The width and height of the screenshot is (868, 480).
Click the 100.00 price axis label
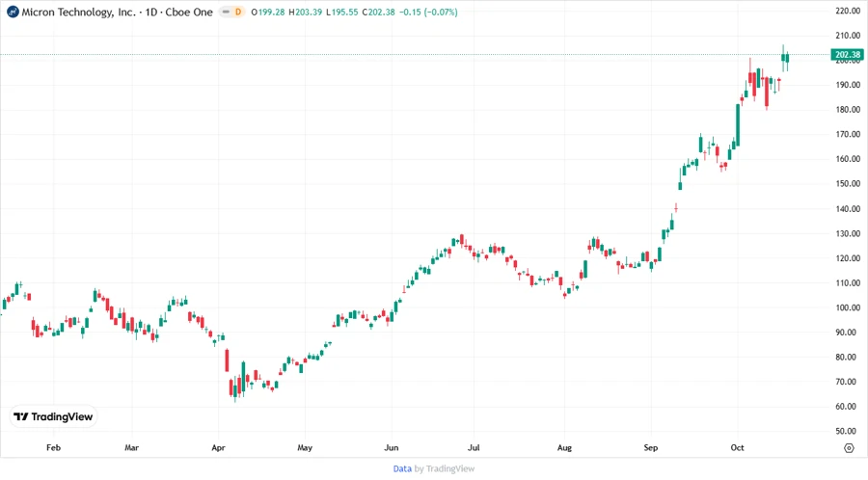pyautogui.click(x=848, y=308)
